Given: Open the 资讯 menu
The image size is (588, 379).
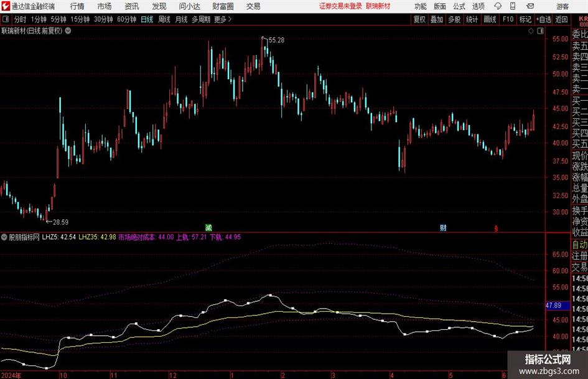Looking at the screenshot, I should [x=132, y=6].
